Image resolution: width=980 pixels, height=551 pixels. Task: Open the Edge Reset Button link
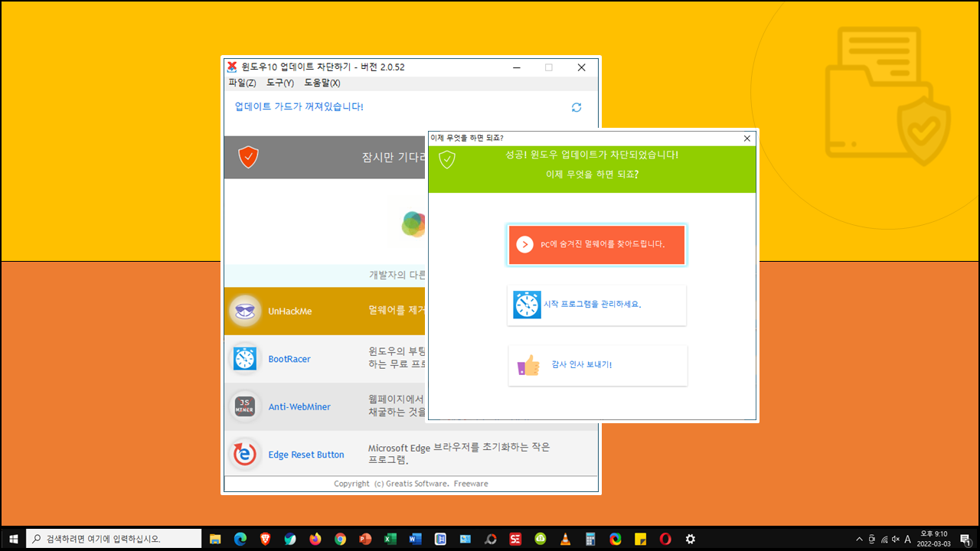[x=306, y=455]
